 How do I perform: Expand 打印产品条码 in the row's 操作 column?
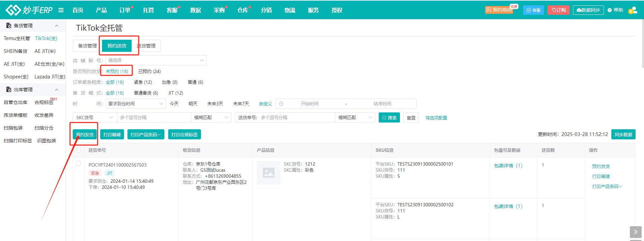607,186
